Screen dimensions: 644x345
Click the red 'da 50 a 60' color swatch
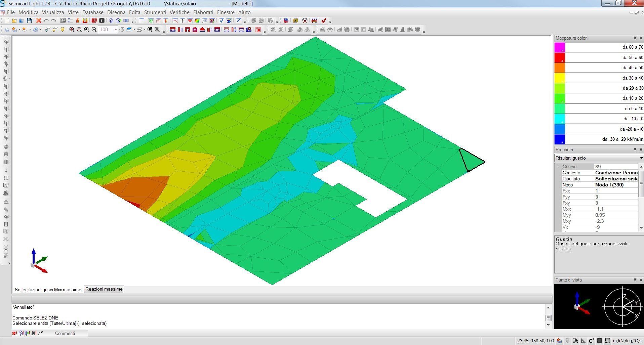click(x=560, y=57)
